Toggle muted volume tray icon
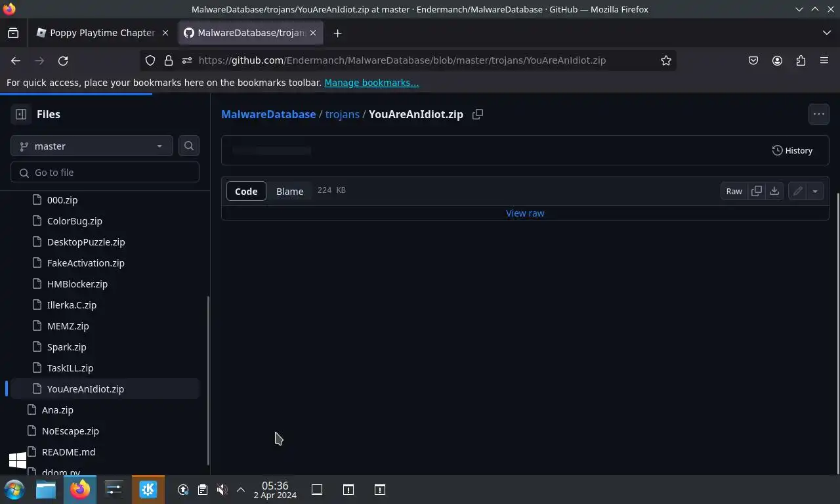This screenshot has width=840, height=504. click(x=222, y=490)
